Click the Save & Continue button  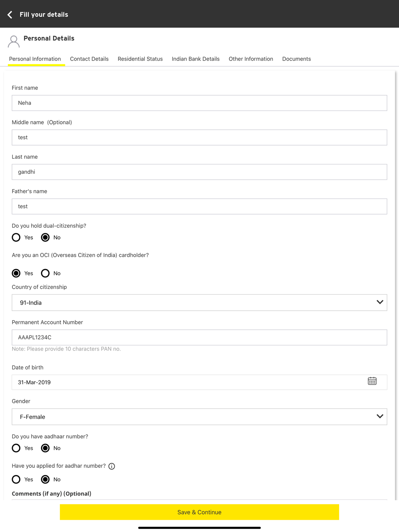[x=199, y=512]
